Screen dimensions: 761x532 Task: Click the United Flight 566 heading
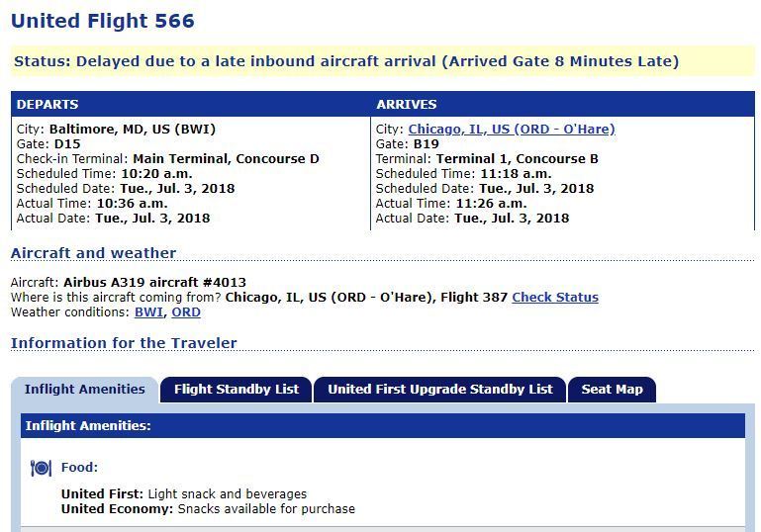(x=102, y=21)
